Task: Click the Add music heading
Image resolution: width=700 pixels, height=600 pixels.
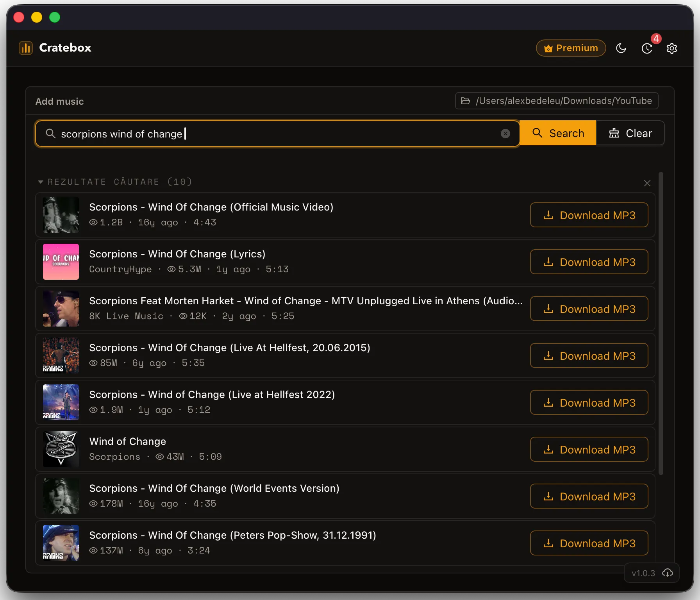Action: 59,102
